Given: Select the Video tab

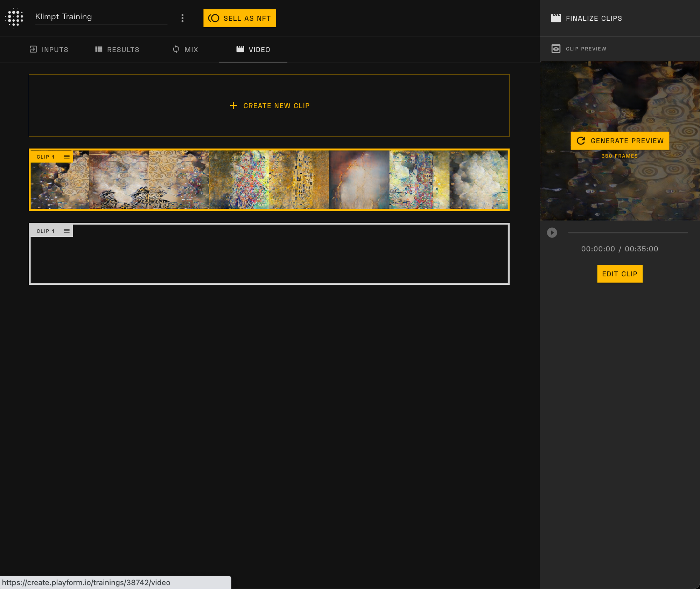Looking at the screenshot, I should click(253, 49).
